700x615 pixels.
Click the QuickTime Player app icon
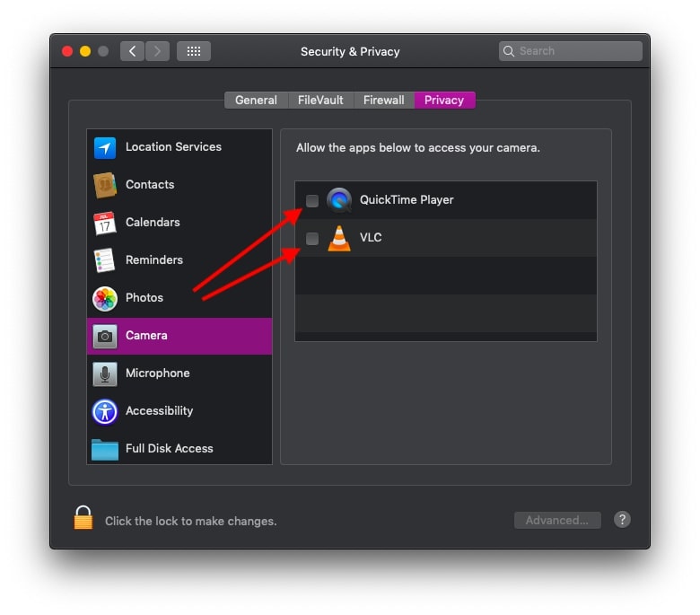pyautogui.click(x=339, y=200)
